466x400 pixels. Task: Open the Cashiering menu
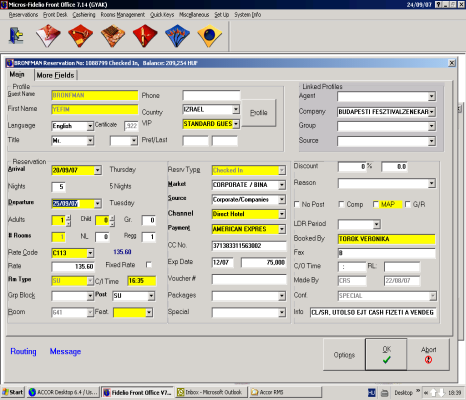[84, 15]
